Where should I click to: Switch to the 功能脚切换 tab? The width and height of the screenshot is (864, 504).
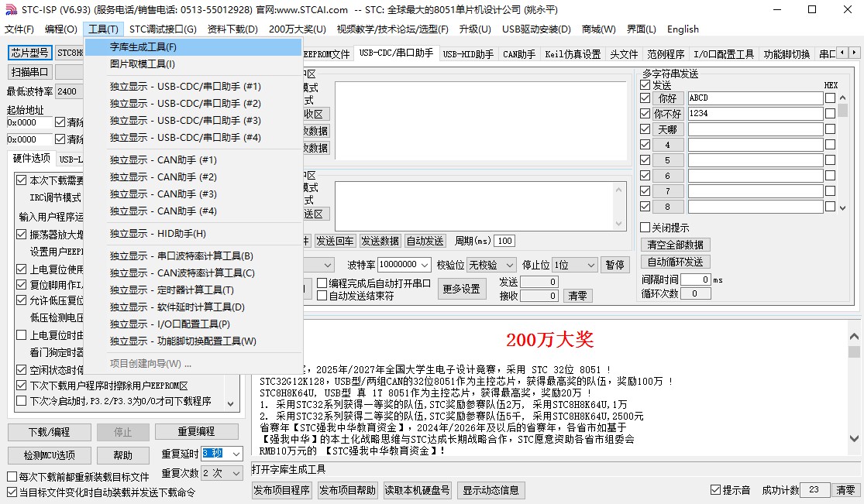point(787,54)
